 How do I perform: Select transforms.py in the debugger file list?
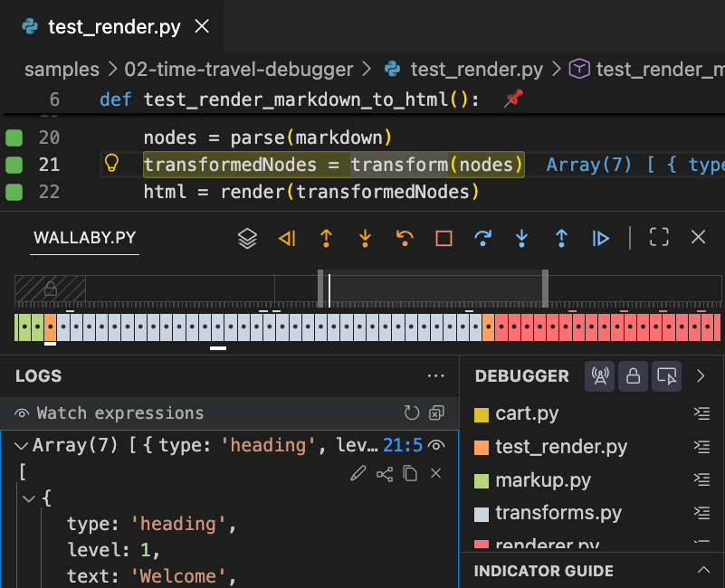(x=558, y=513)
